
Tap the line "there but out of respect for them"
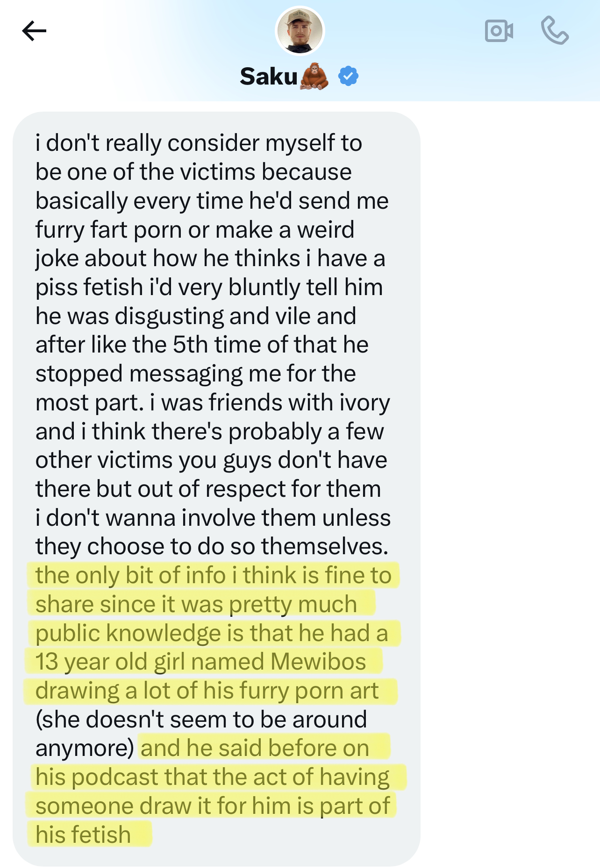click(208, 489)
